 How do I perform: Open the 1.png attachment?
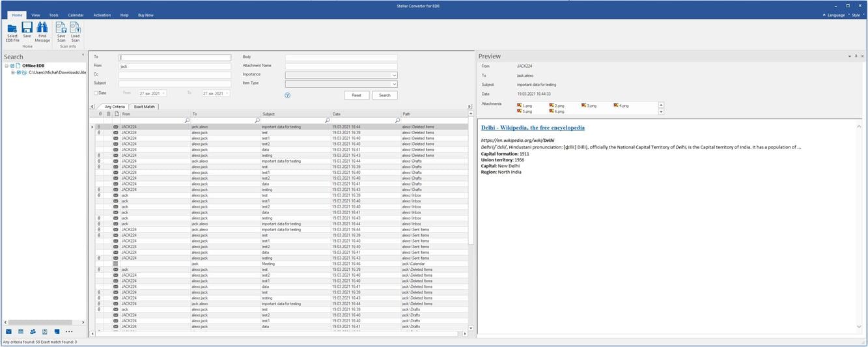pos(525,105)
